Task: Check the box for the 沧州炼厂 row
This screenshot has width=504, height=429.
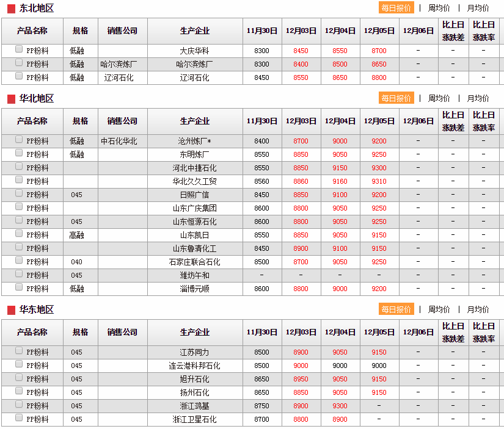Action: click(x=19, y=140)
